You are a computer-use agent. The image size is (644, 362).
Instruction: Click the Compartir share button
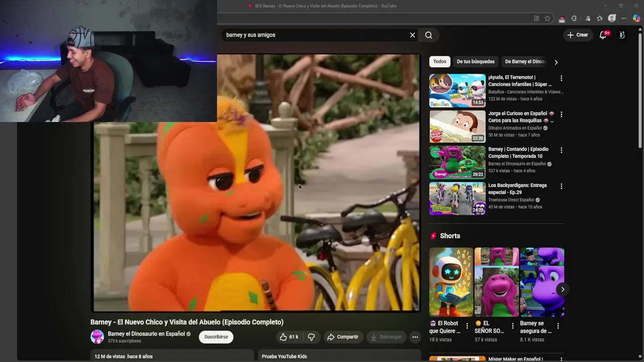(x=343, y=337)
